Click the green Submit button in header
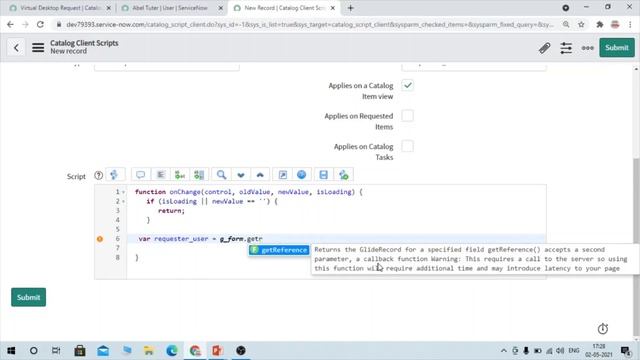 click(617, 48)
